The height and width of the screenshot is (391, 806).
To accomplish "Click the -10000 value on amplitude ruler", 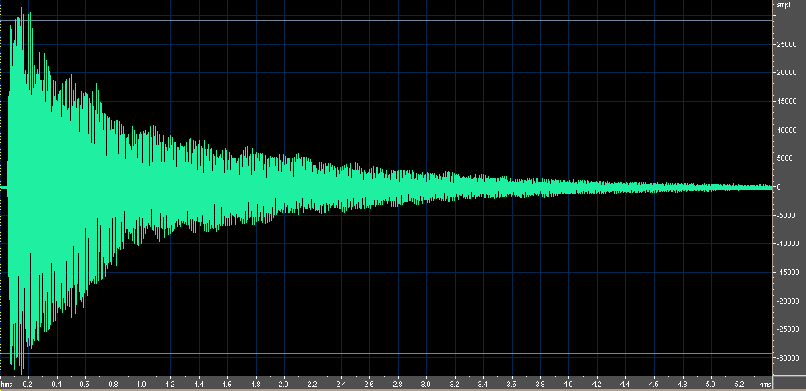I will pyautogui.click(x=787, y=245).
